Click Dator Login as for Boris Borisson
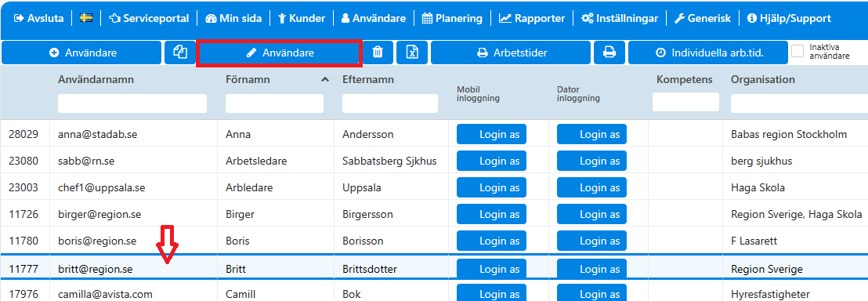 pyautogui.click(x=591, y=241)
